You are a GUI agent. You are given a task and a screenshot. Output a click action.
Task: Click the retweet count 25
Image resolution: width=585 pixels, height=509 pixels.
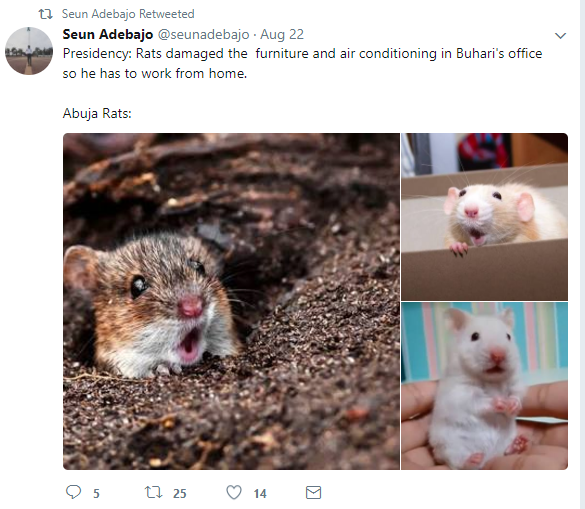pyautogui.click(x=179, y=493)
